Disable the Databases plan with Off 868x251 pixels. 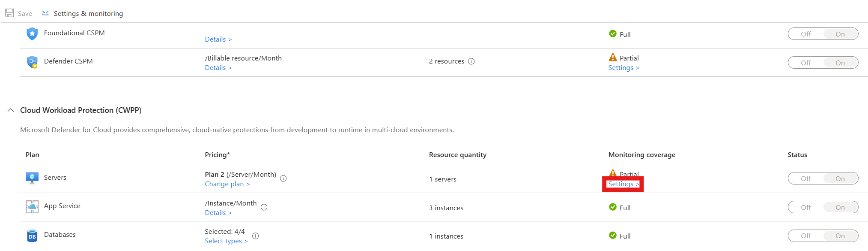(x=805, y=236)
